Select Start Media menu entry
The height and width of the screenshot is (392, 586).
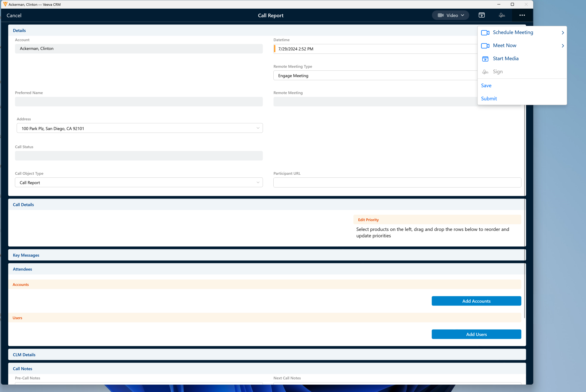(505, 59)
